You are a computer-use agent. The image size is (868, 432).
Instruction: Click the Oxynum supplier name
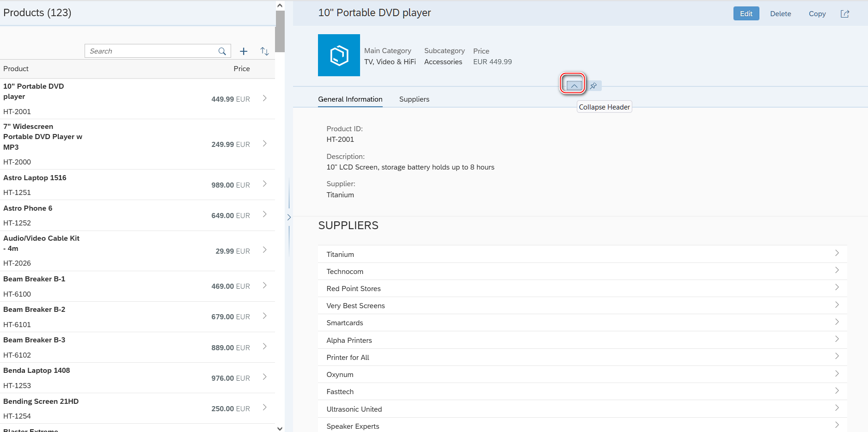point(340,375)
